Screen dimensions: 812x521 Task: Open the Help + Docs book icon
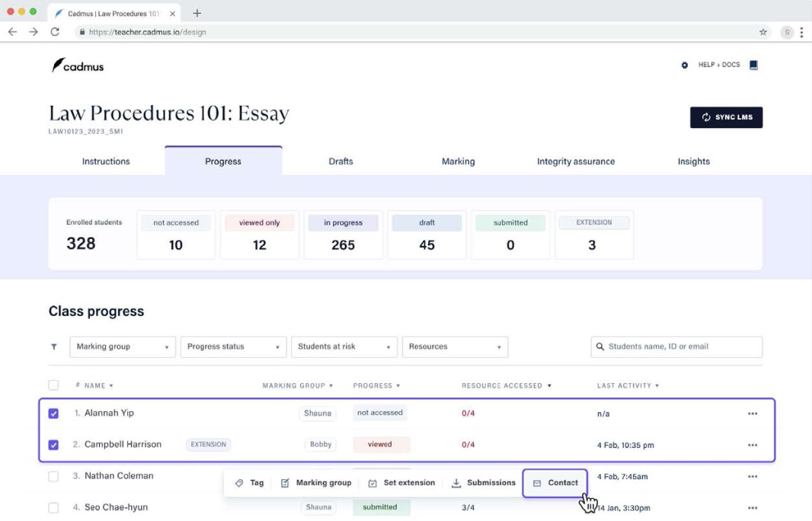pos(753,66)
